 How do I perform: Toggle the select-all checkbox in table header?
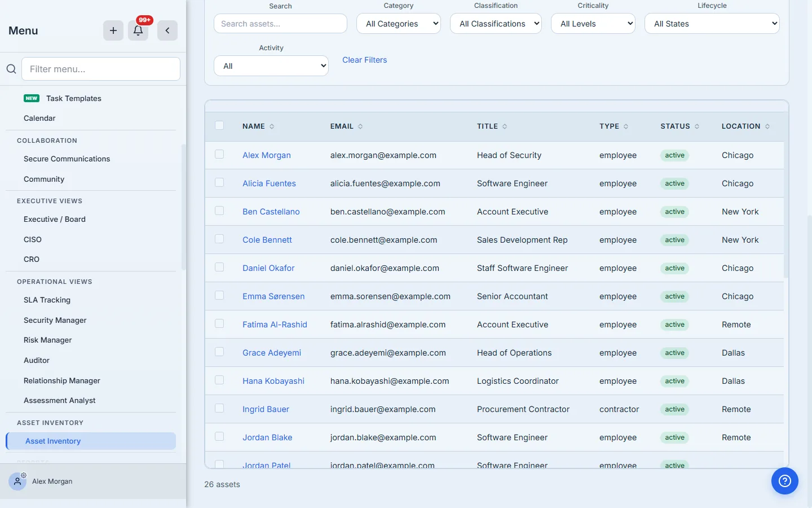pos(219,126)
